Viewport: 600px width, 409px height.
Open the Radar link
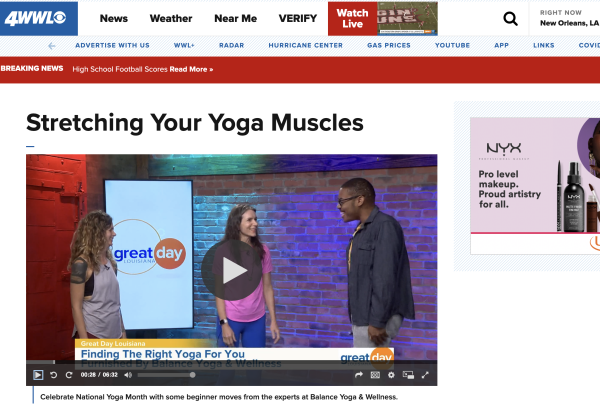[x=232, y=45]
